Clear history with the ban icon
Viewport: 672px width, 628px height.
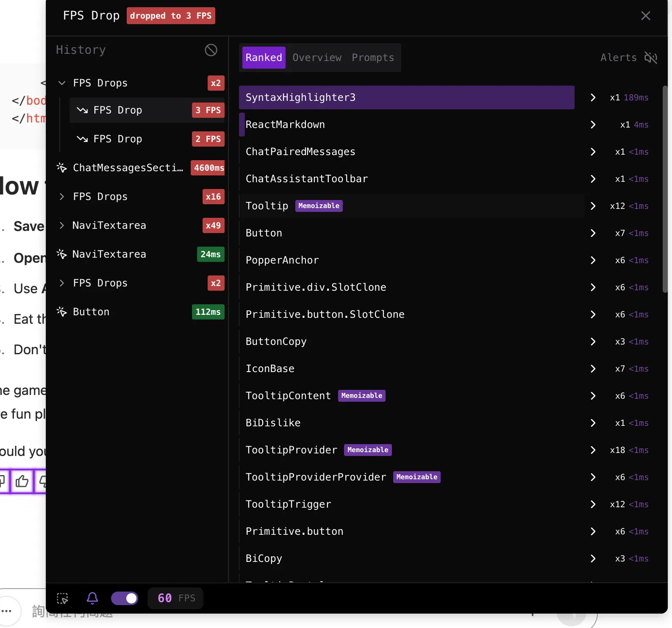pos(211,50)
